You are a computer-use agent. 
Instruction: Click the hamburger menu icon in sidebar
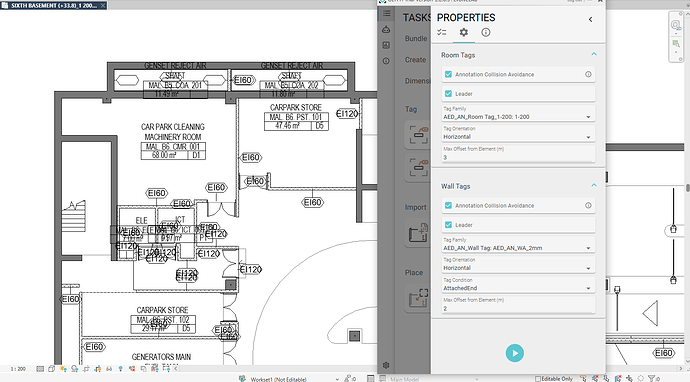coord(386,13)
